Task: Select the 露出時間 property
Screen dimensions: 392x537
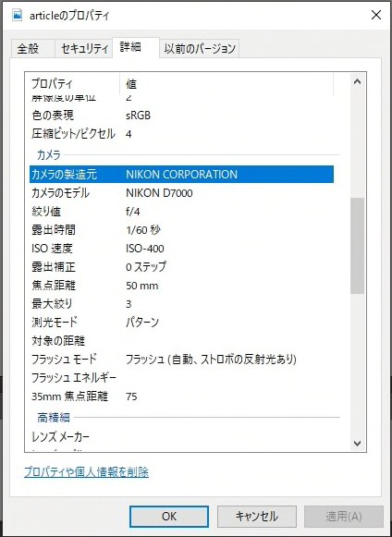Action: (x=53, y=230)
